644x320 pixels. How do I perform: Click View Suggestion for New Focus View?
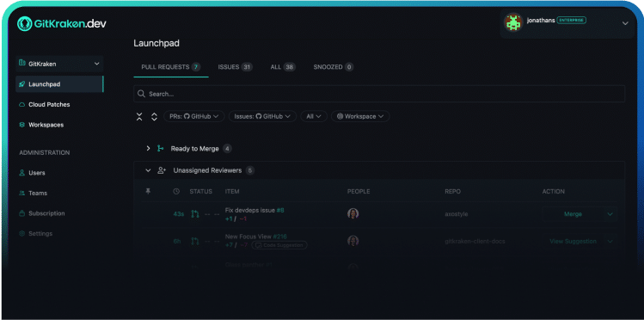[573, 241]
